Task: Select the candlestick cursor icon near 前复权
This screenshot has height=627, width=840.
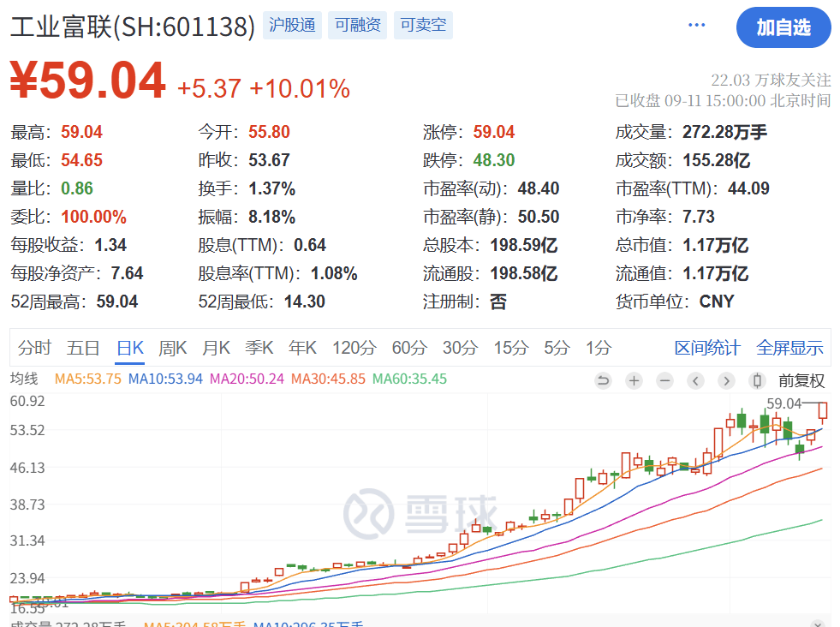Action: pyautogui.click(x=759, y=379)
